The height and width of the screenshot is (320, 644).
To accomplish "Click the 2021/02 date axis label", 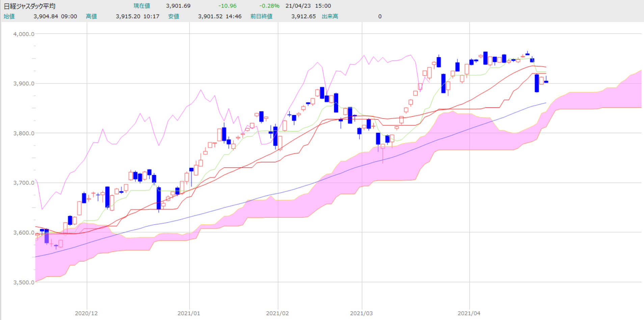I will click(277, 314).
